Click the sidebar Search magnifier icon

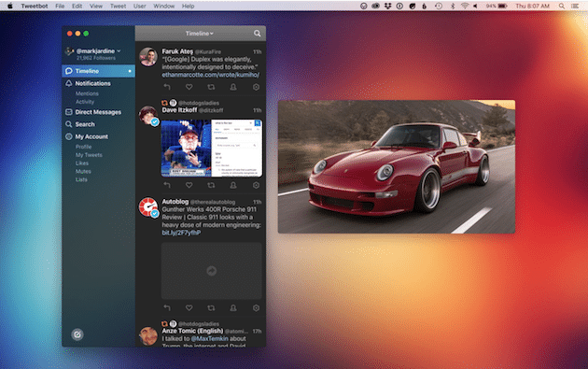(69, 124)
